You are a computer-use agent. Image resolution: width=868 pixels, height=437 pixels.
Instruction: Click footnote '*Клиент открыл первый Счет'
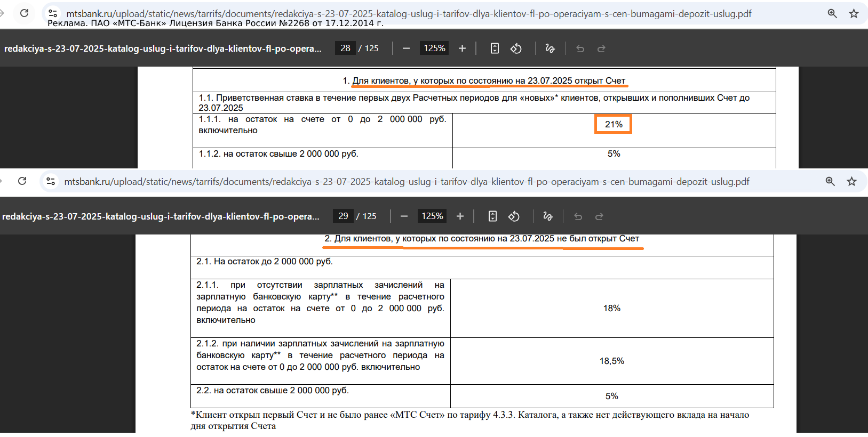pyautogui.click(x=470, y=420)
